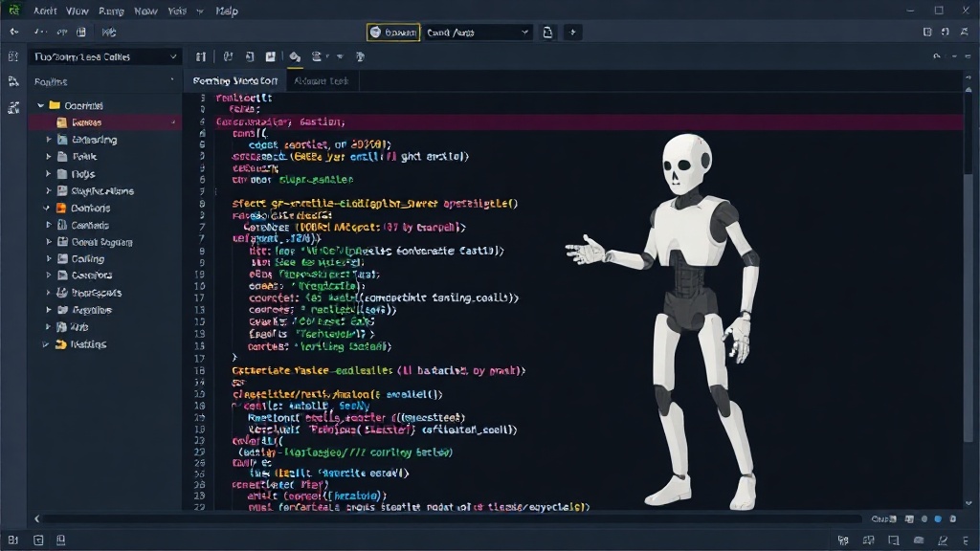Viewport: 980px width, 551px height.
Task: Expand the tree folder just below highlighted row
Action: 48,140
